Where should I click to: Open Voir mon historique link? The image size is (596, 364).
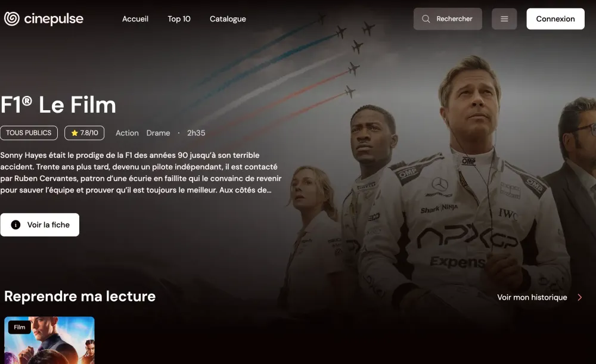pyautogui.click(x=532, y=297)
